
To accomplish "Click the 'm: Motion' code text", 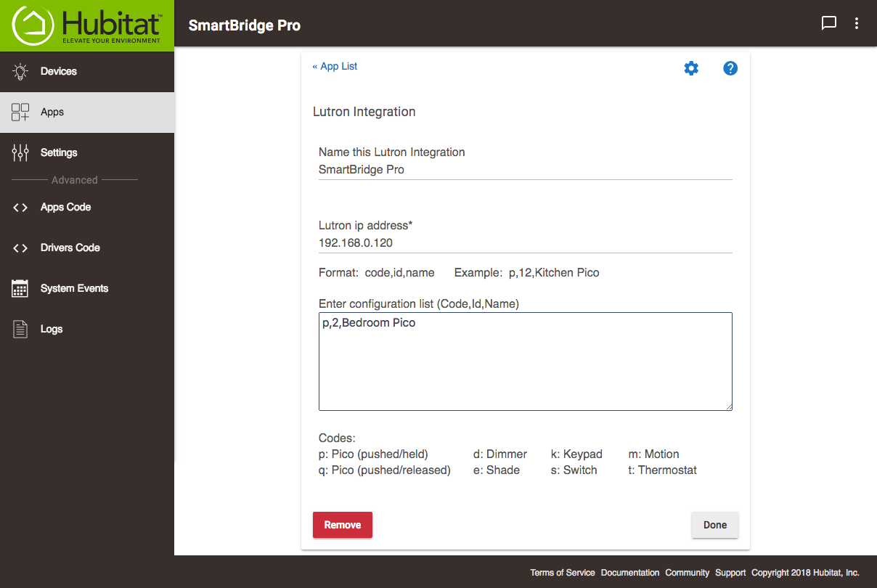I will [653, 454].
